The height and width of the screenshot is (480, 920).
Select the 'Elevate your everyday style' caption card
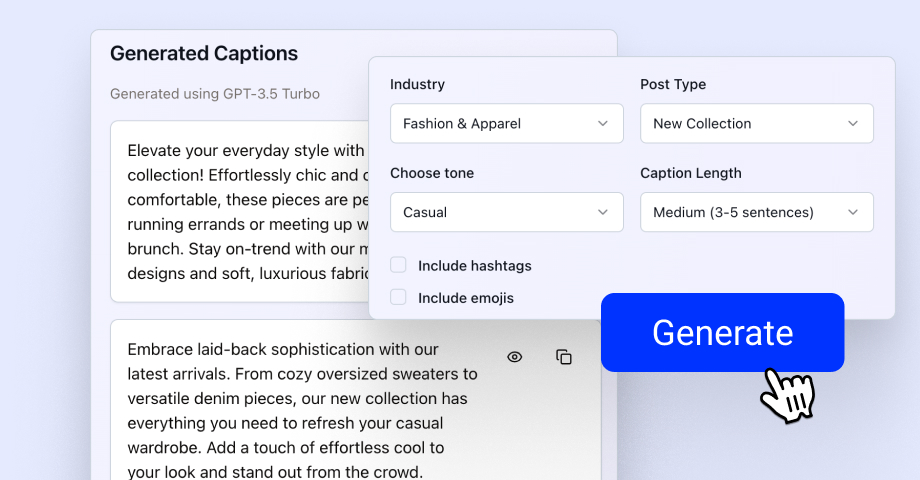pos(240,212)
